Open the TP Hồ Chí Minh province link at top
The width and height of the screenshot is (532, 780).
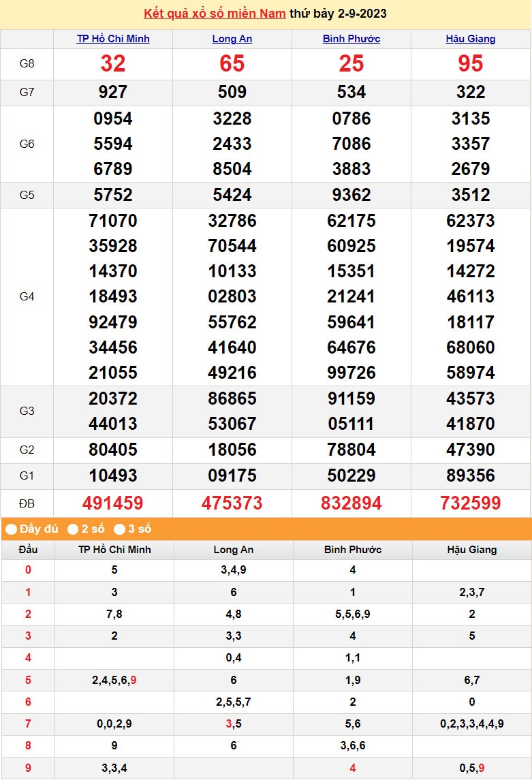tap(113, 39)
